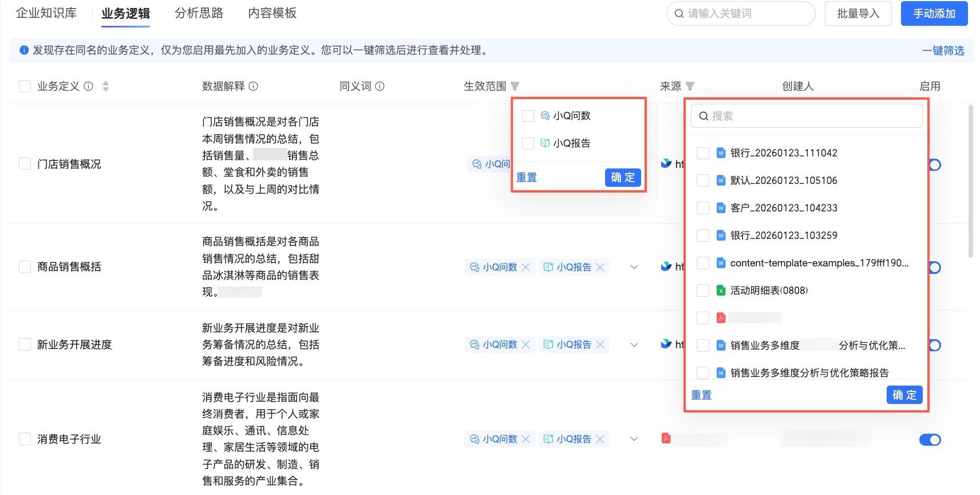Click the Word icon of 银行_20260123_111042
Image resolution: width=980 pixels, height=495 pixels.
click(721, 153)
